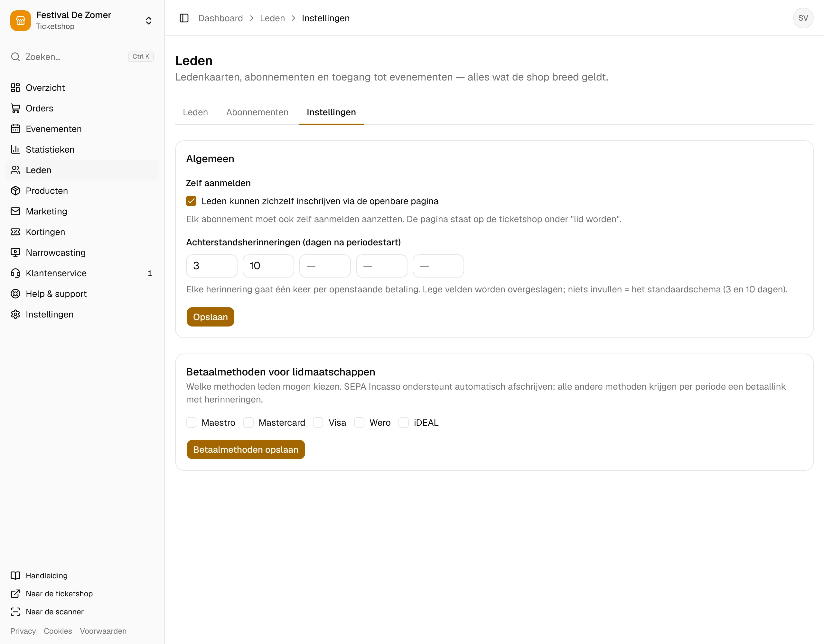Switch to the Leden tab
The width and height of the screenshot is (824, 644).
[x=195, y=112]
